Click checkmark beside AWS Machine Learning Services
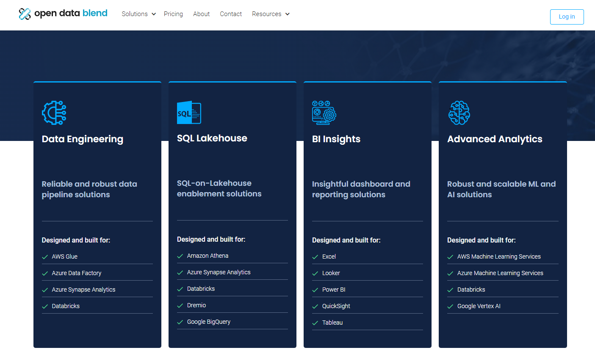 click(450, 257)
